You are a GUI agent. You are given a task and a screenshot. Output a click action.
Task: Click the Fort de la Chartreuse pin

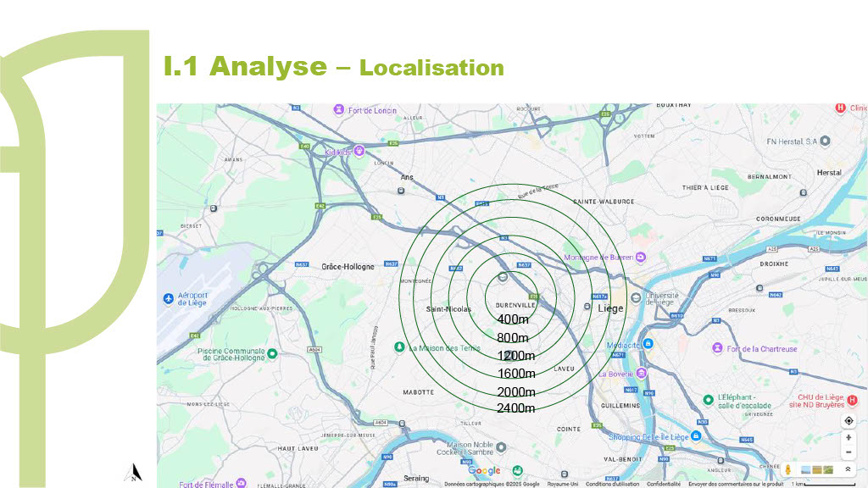(717, 348)
